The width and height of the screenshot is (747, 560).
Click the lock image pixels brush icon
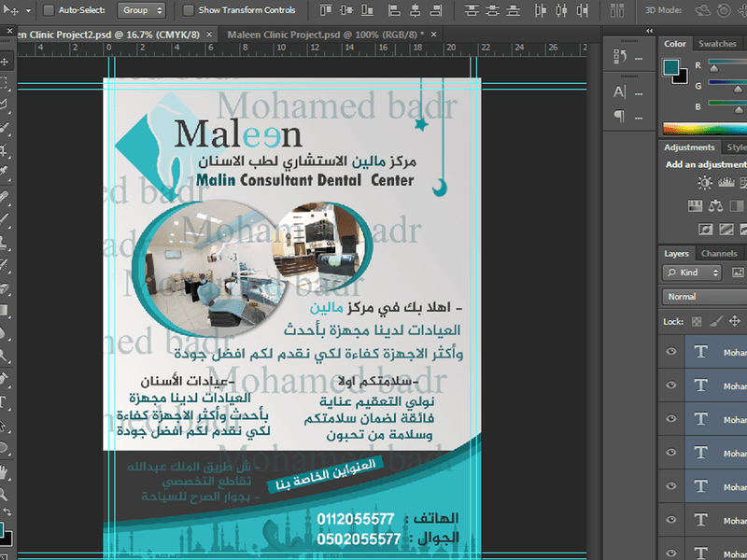pyautogui.click(x=714, y=321)
